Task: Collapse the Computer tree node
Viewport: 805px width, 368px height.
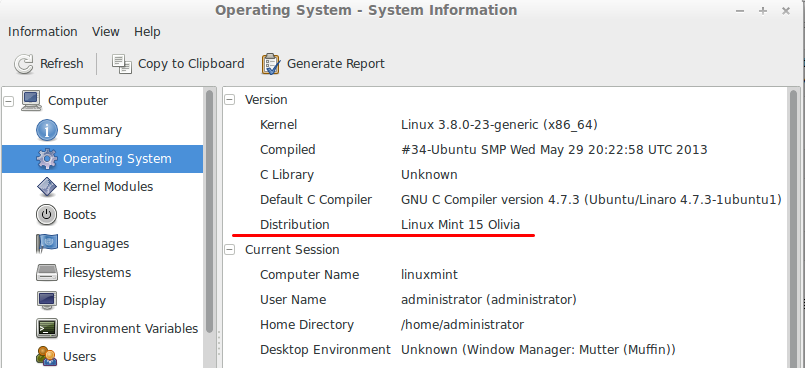Action: [x=8, y=101]
